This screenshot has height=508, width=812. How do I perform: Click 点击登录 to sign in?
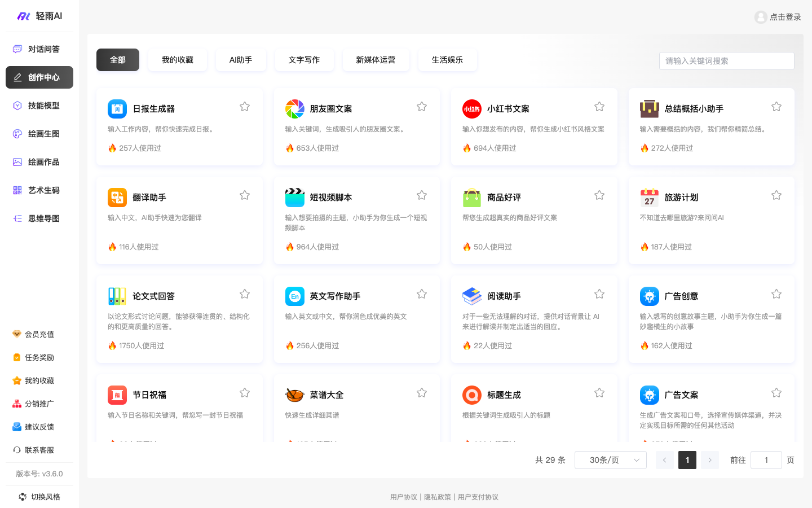coord(778,17)
